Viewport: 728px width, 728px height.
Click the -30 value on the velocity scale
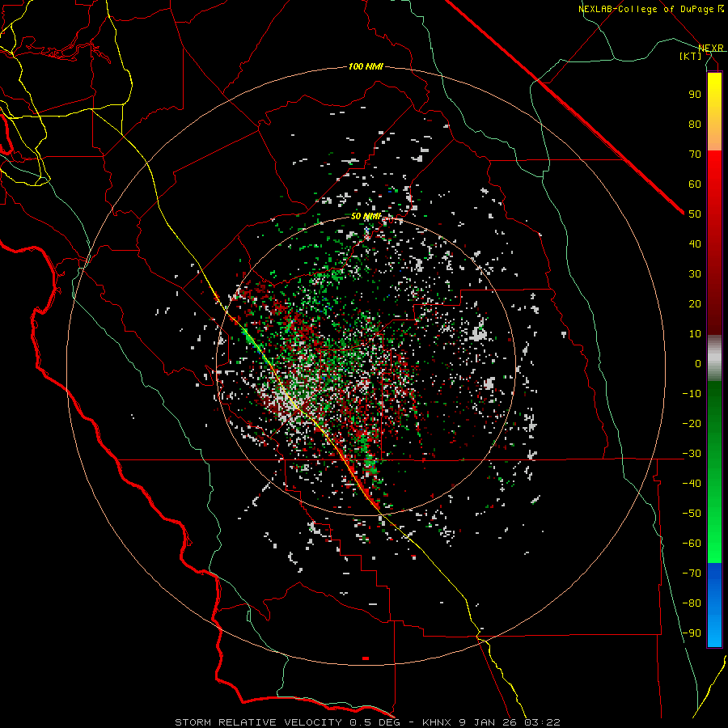pos(692,454)
